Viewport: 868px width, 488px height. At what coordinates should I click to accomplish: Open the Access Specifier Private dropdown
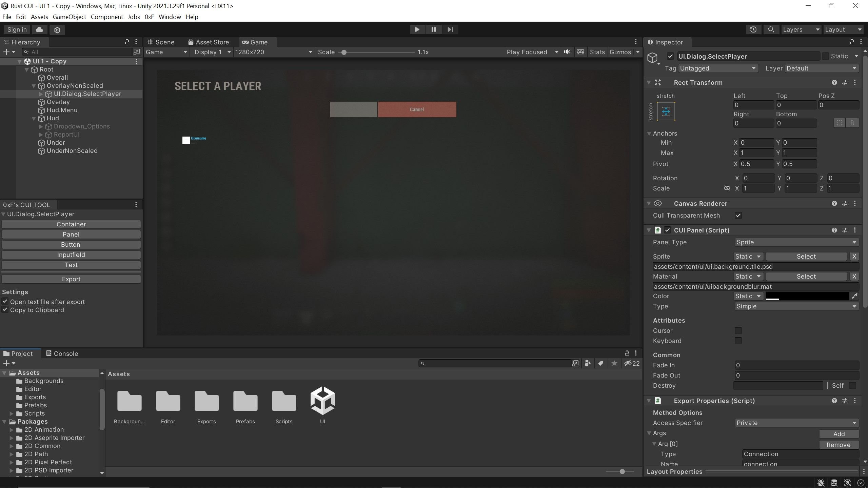tap(796, 423)
